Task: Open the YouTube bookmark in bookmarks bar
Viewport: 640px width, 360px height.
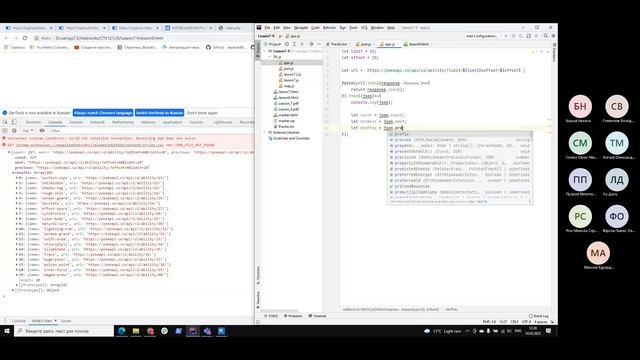Action: pos(93,47)
